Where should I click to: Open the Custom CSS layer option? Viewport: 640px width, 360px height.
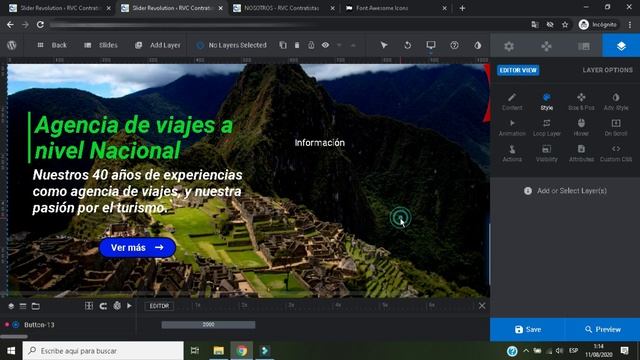[x=616, y=153]
